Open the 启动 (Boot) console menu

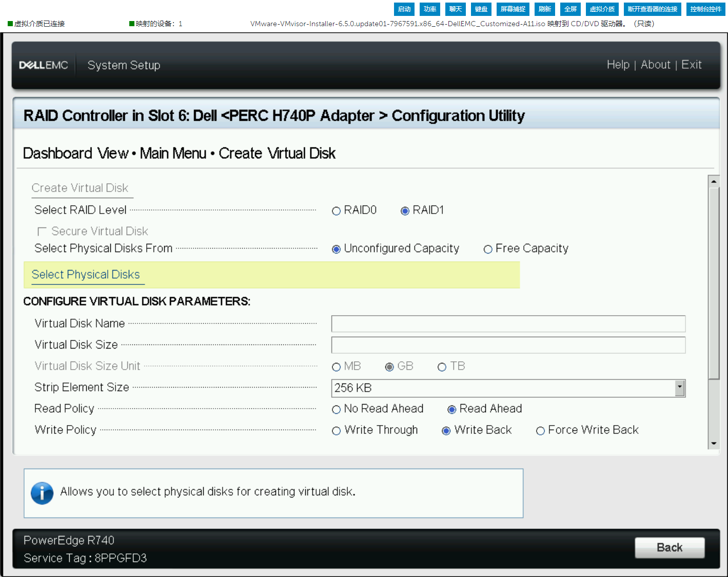[x=404, y=9]
